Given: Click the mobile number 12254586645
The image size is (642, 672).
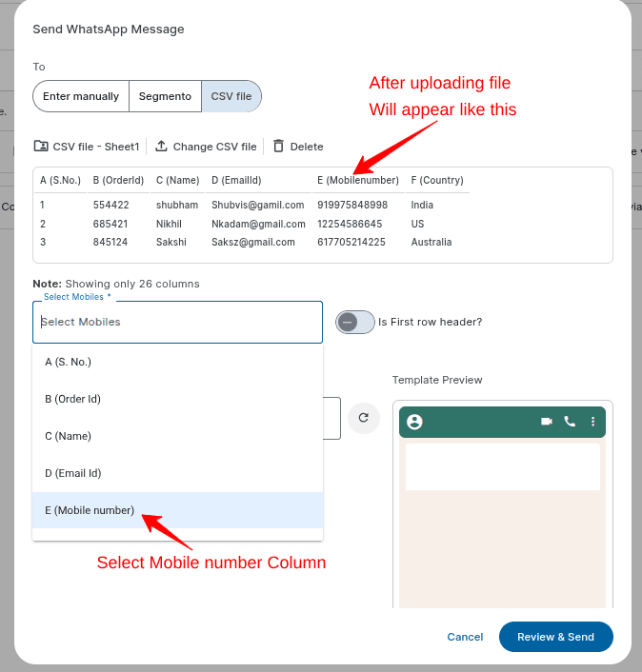Looking at the screenshot, I should [350, 224].
